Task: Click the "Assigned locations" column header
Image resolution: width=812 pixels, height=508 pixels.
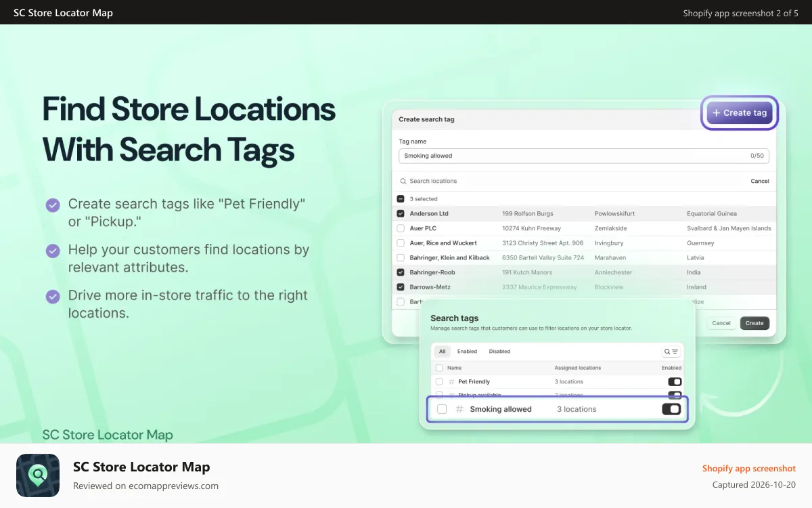Action: click(578, 368)
